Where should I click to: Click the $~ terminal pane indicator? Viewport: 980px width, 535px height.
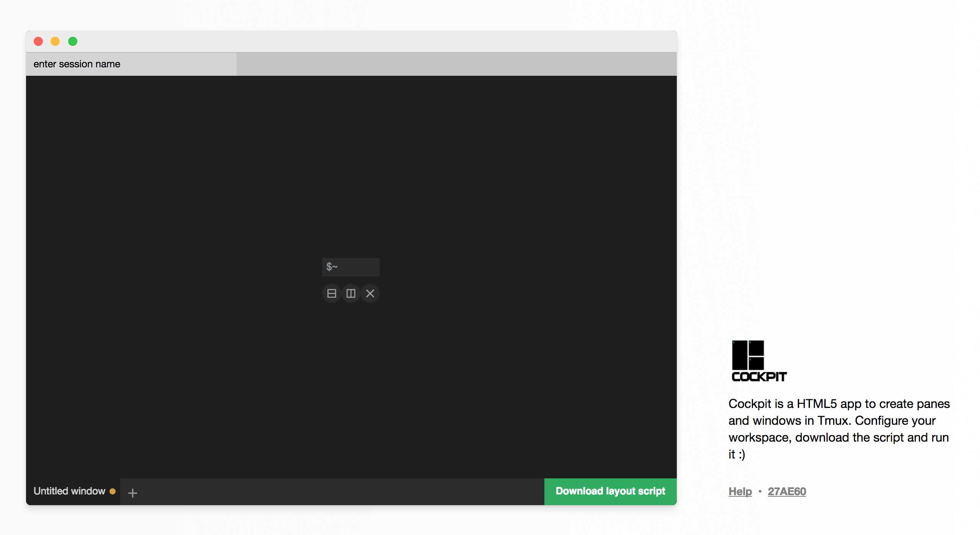point(349,266)
